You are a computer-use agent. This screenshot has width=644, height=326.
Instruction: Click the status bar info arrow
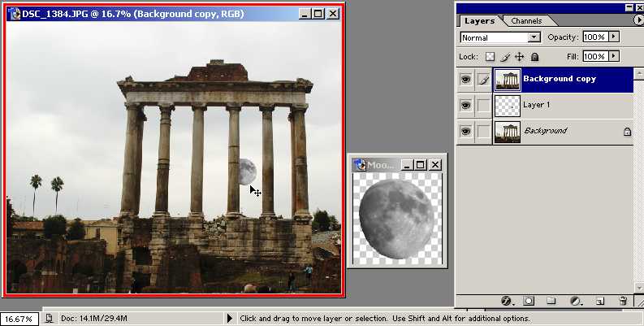point(229,319)
